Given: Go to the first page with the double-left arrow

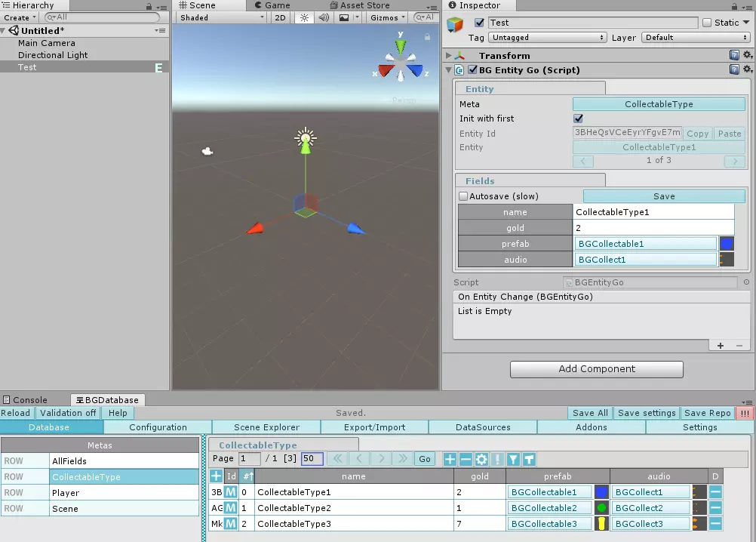Looking at the screenshot, I should [337, 458].
